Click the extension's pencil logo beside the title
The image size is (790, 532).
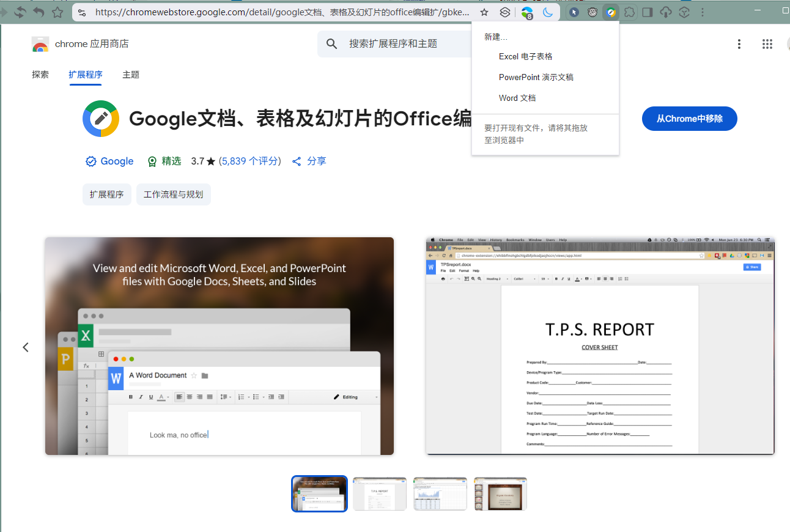[x=101, y=119]
